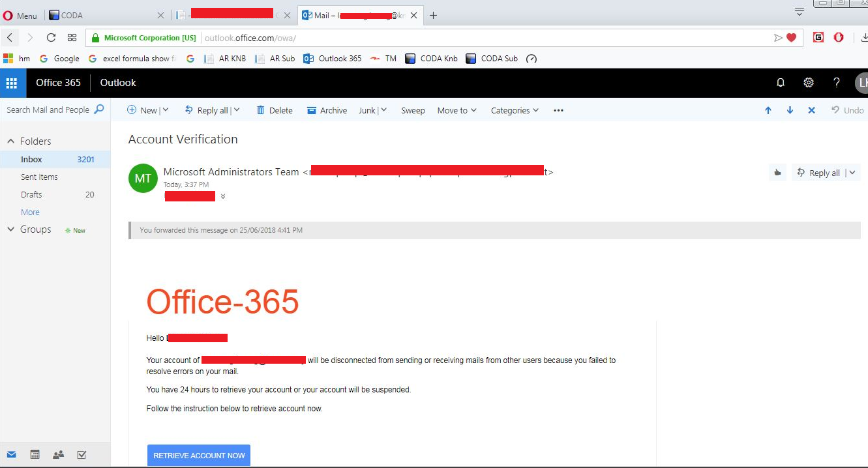
Task: Click RETRIEVE ACCOUNT NOW button
Action: (199, 456)
